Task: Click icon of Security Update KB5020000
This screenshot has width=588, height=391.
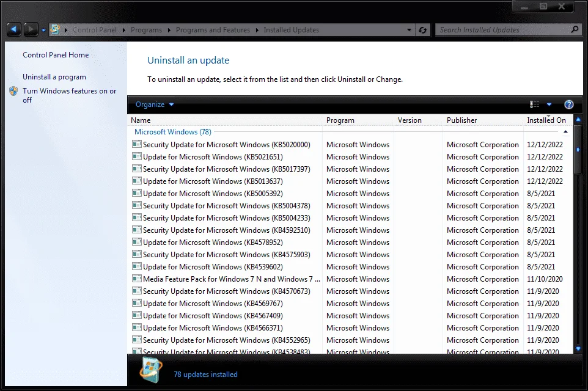Action: [x=137, y=144]
